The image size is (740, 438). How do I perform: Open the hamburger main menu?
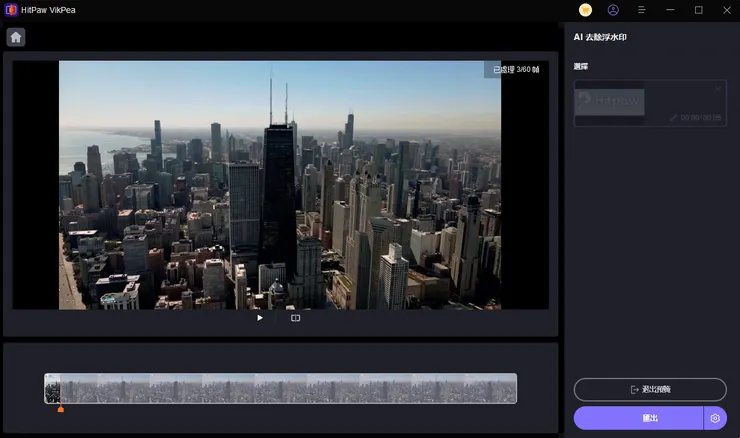coord(642,10)
